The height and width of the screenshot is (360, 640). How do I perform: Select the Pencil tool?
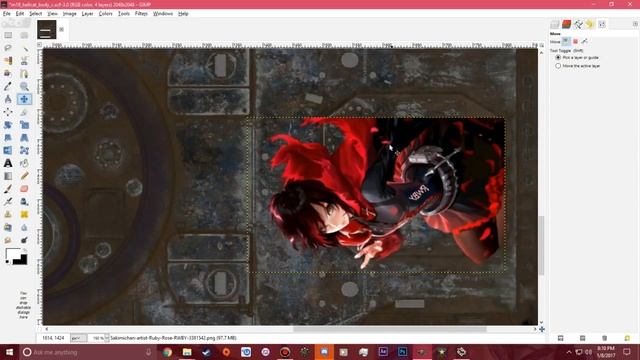point(24,176)
